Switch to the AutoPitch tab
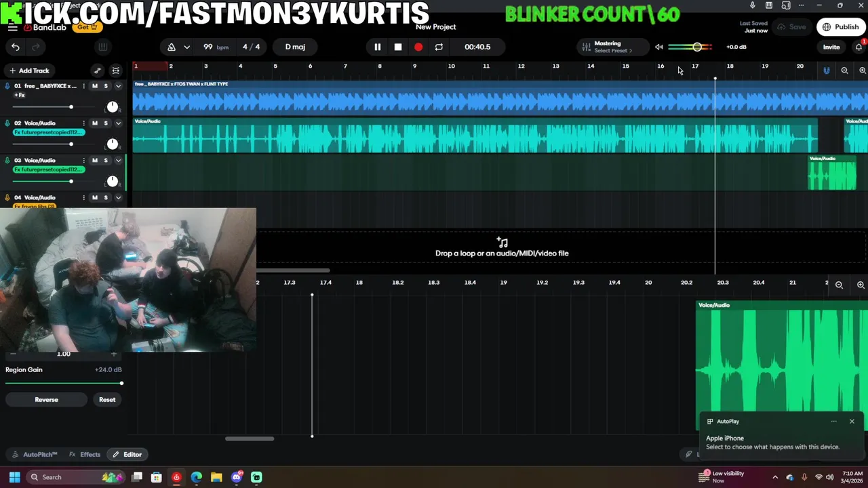 click(x=35, y=455)
